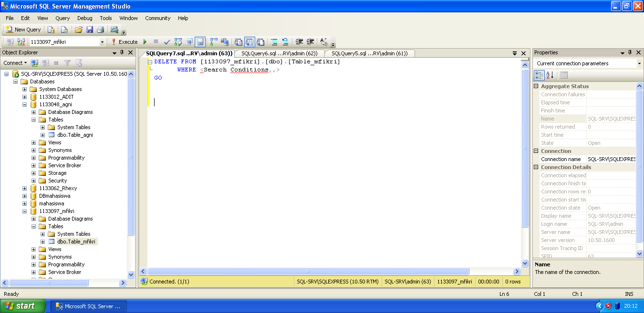644x313 pixels.
Task: Expand the System Databases folder
Action: click(x=25, y=89)
